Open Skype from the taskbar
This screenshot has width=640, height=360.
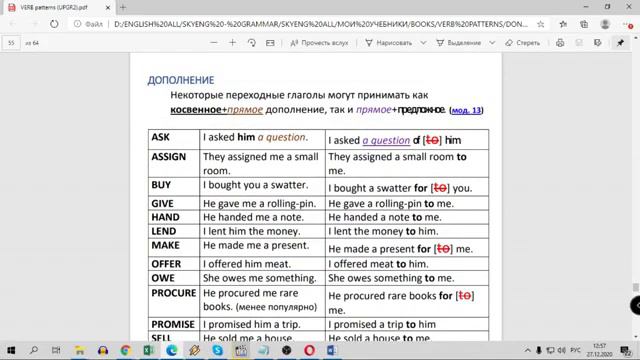click(218, 350)
